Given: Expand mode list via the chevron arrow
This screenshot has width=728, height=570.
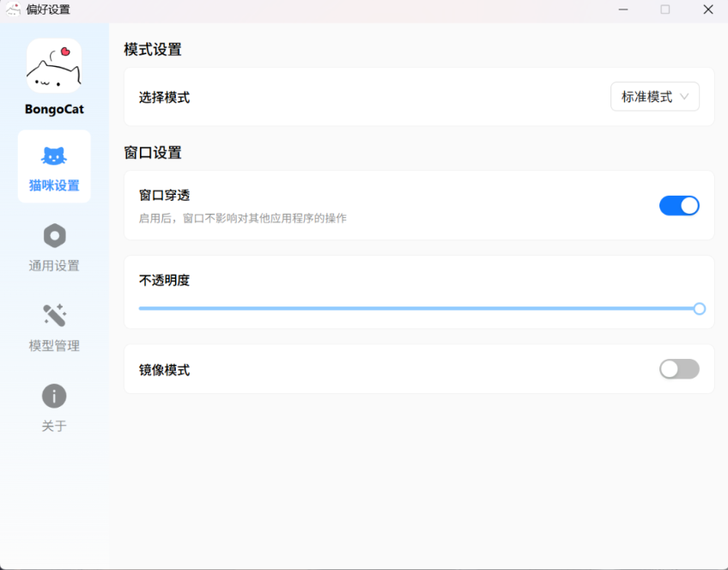Looking at the screenshot, I should 684,97.
